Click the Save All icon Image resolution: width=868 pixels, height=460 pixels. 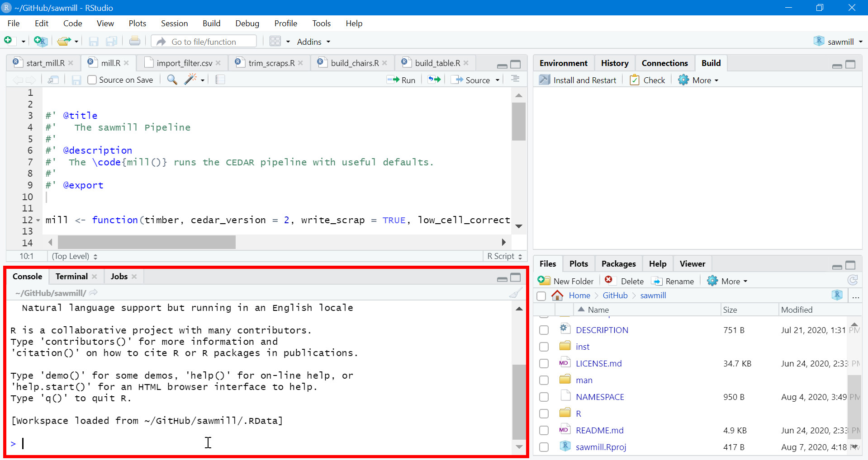point(111,42)
